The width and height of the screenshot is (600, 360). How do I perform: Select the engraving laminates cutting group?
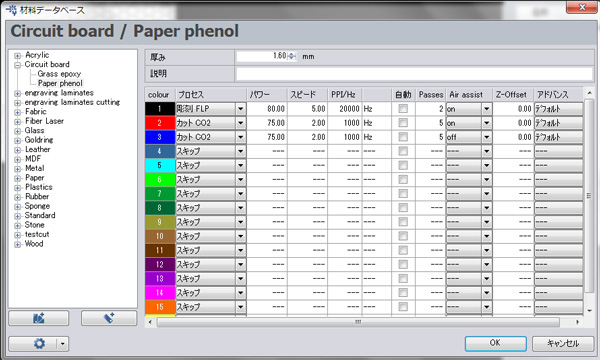(x=72, y=102)
